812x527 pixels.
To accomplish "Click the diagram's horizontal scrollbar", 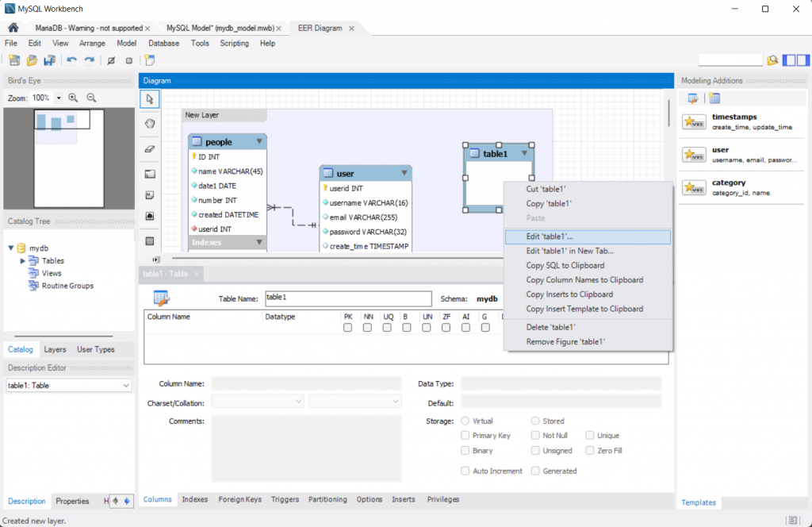I will click(x=336, y=258).
